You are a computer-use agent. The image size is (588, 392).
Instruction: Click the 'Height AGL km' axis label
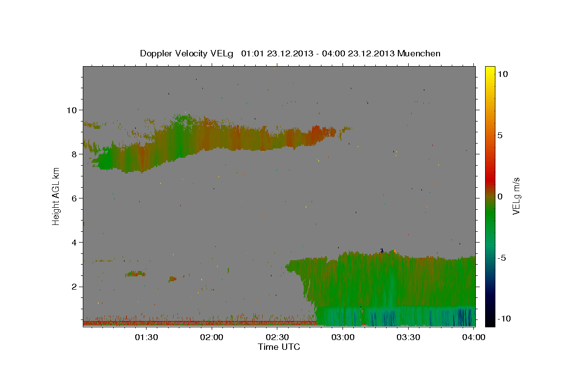(56, 196)
